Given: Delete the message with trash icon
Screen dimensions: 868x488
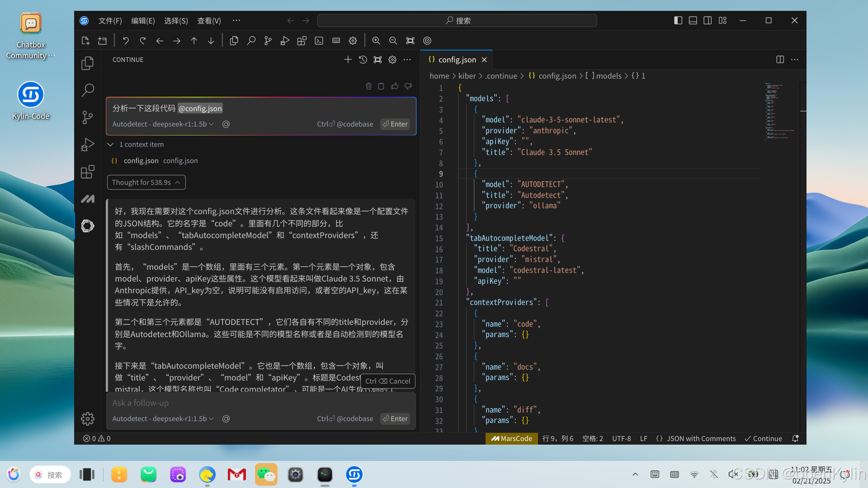Looking at the screenshot, I should tap(368, 86).
